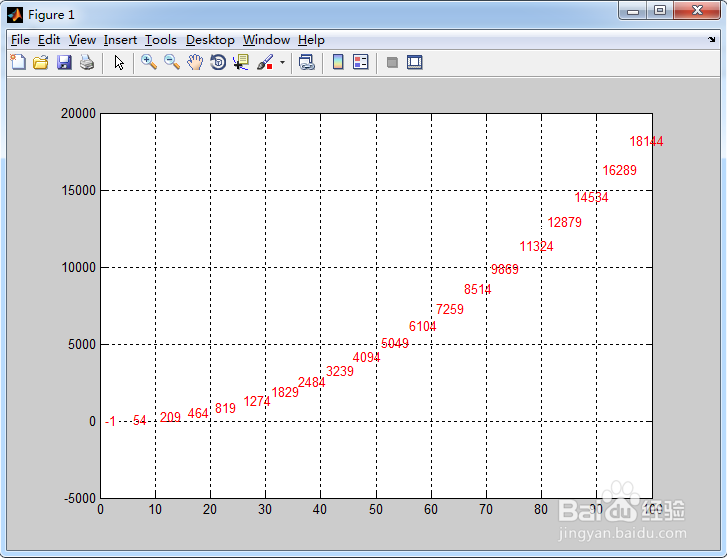Screen dimensions: 727x558
Task: Insert a legend using the toolbar icon
Action: click(361, 62)
